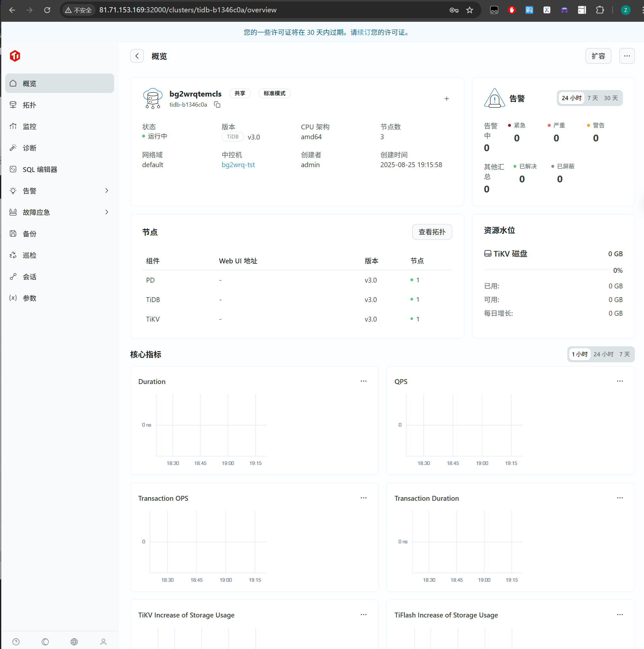This screenshot has width=644, height=649.
Task: Open the help icon in sidebar footer
Action: [16, 642]
